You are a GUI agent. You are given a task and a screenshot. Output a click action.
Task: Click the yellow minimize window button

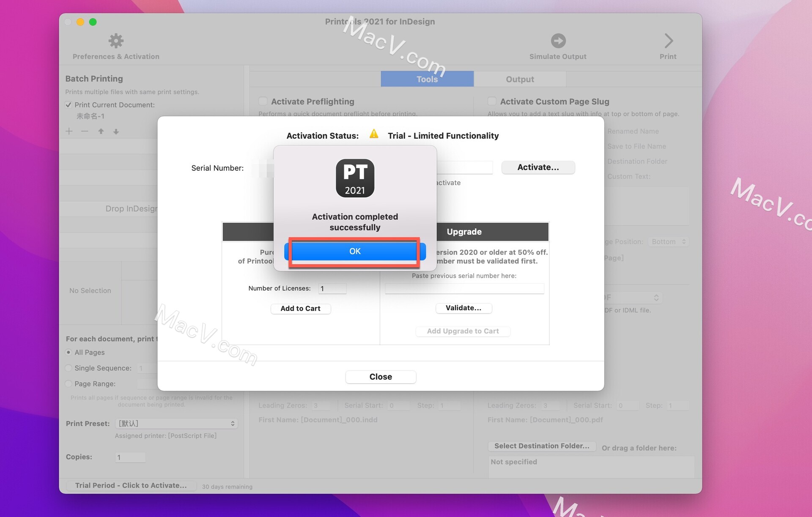coord(80,22)
